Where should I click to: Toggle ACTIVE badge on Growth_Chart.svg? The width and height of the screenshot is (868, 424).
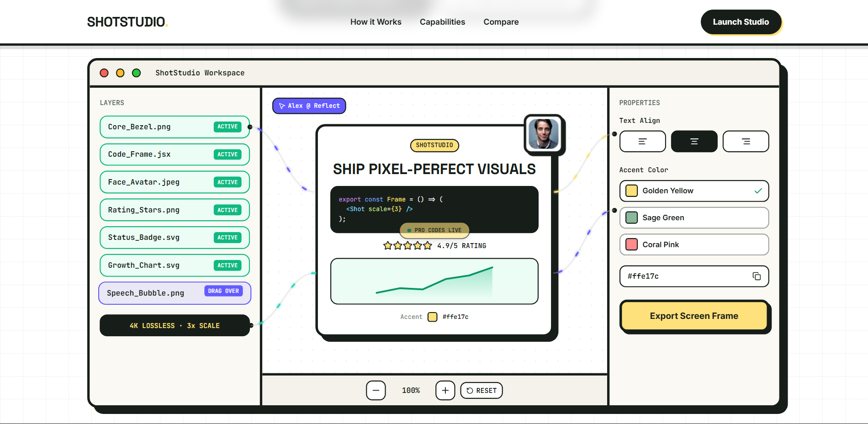tap(228, 265)
